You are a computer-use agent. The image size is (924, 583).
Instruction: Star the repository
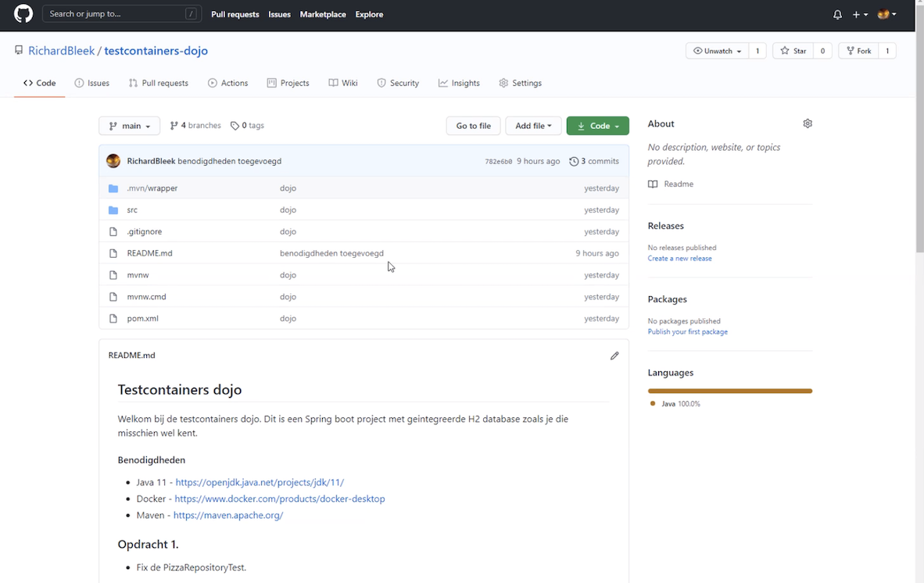(x=793, y=51)
